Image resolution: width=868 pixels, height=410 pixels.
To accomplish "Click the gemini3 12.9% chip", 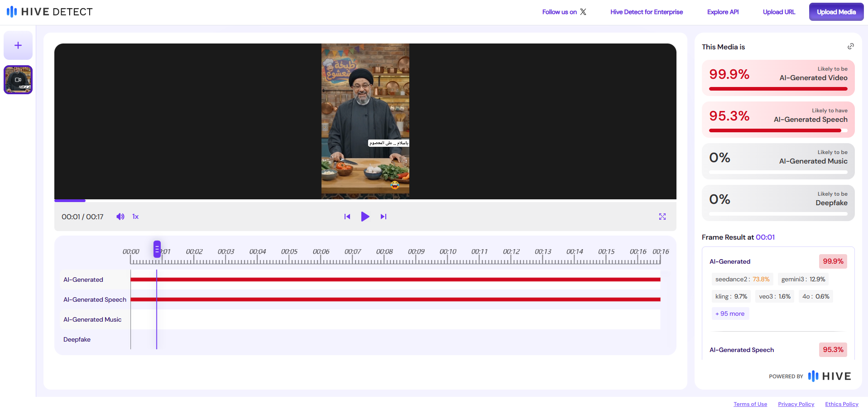I will [x=803, y=279].
